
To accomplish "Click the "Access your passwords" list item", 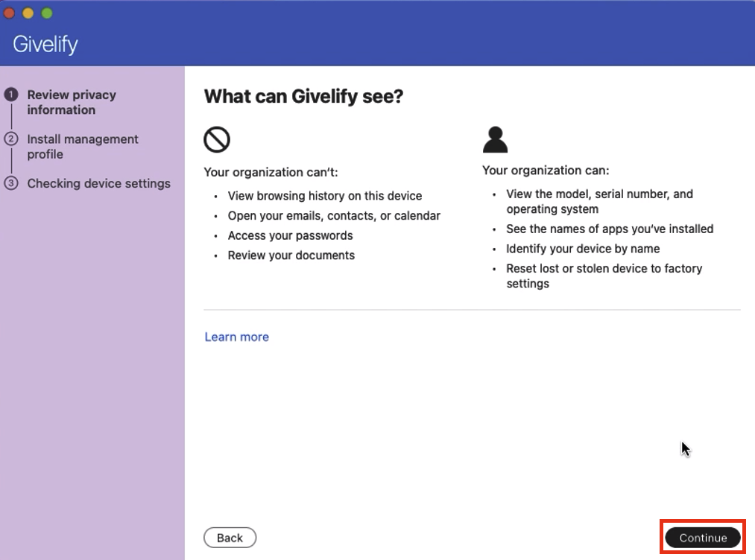I will (x=290, y=235).
